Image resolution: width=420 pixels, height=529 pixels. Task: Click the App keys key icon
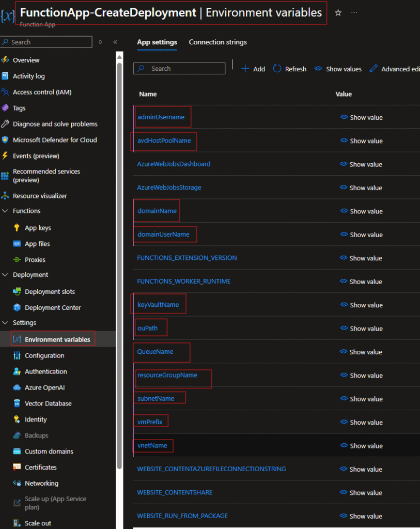tap(17, 228)
